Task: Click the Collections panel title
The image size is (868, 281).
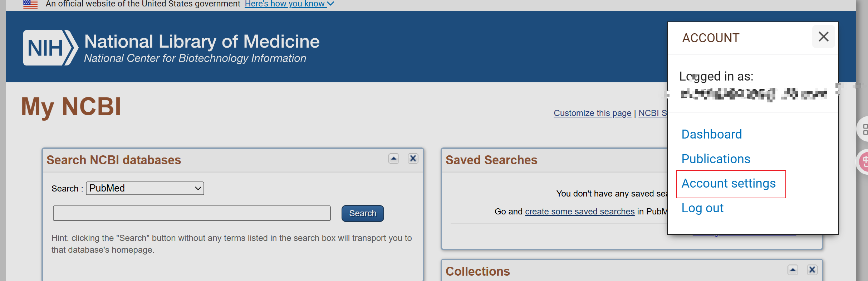Action: click(x=478, y=271)
